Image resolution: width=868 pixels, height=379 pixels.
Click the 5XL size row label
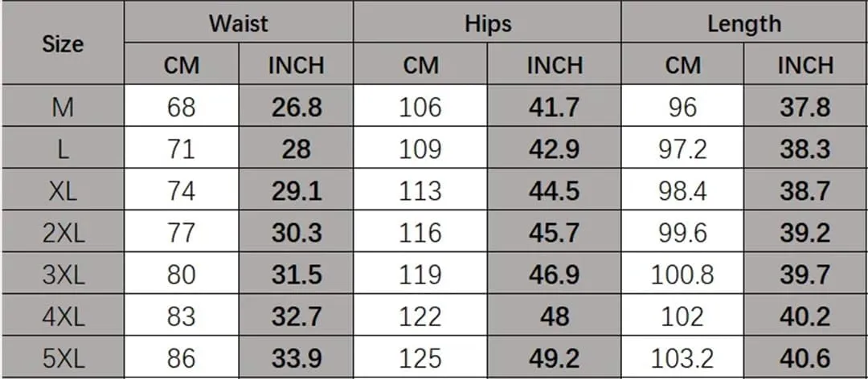point(63,358)
